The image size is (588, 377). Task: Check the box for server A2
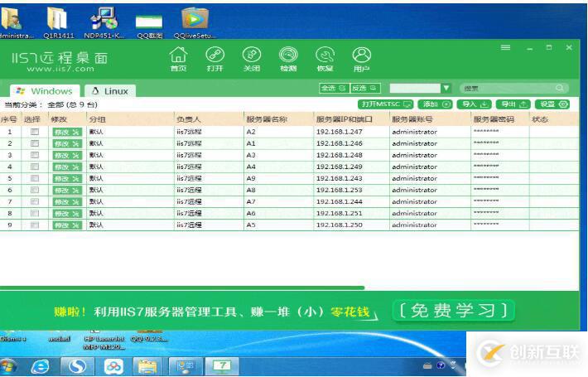[35, 132]
